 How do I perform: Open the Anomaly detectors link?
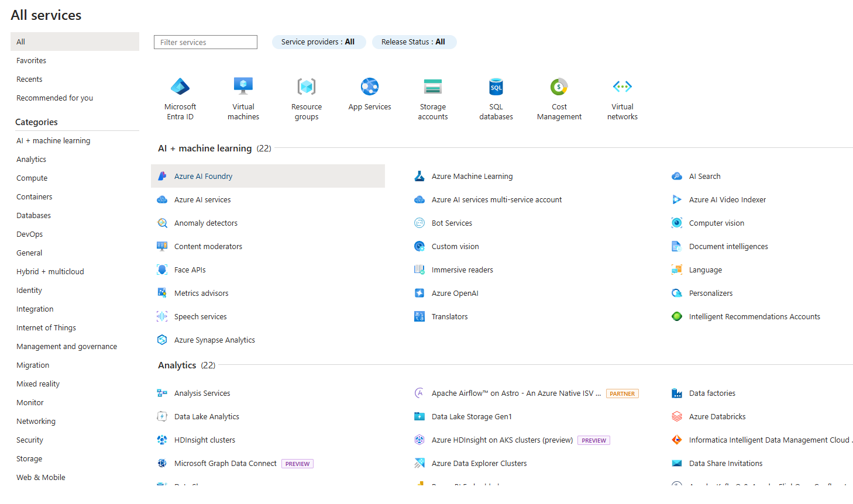click(206, 223)
